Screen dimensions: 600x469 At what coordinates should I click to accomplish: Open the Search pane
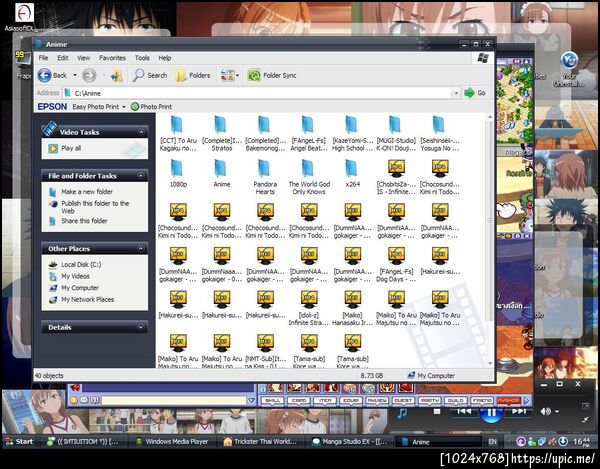(150, 75)
